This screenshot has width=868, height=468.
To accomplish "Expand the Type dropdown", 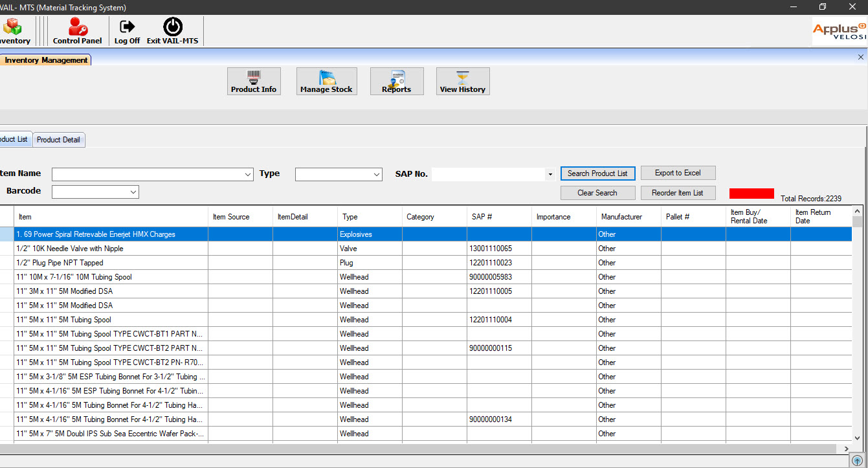I will click(377, 175).
